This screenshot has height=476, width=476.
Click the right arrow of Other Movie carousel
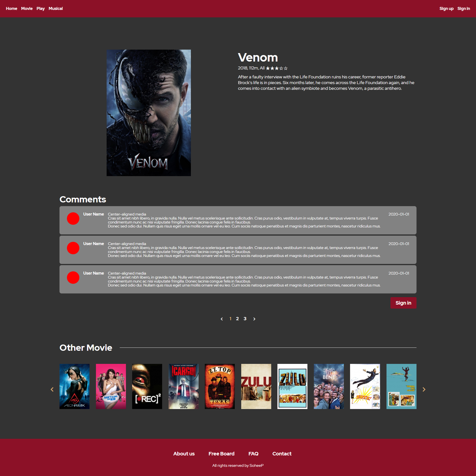tap(424, 389)
